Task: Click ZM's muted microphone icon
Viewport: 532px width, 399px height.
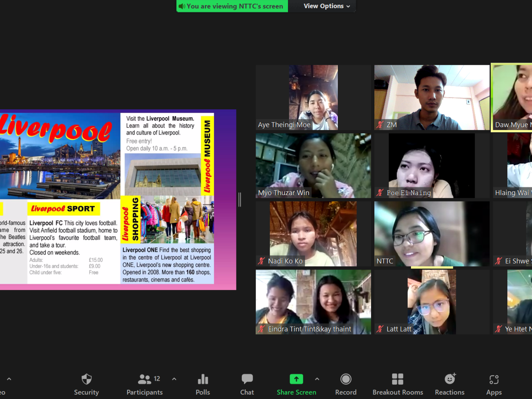Action: (x=380, y=125)
